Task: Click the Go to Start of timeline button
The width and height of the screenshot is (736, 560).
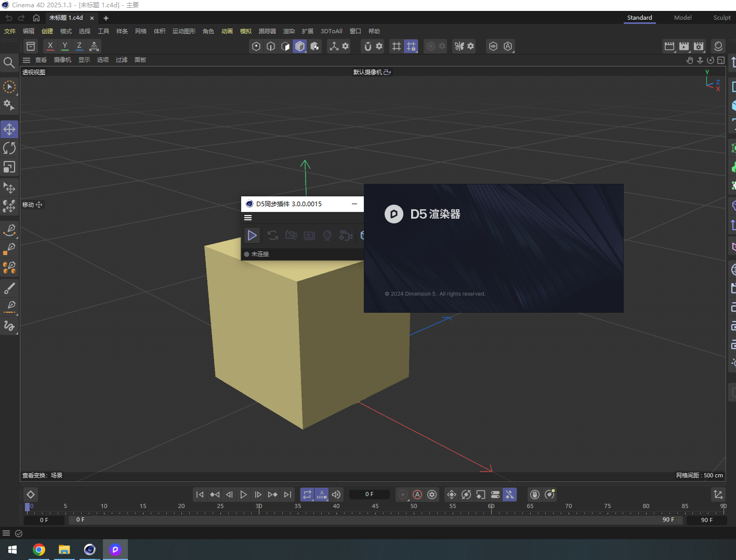Action: click(200, 495)
